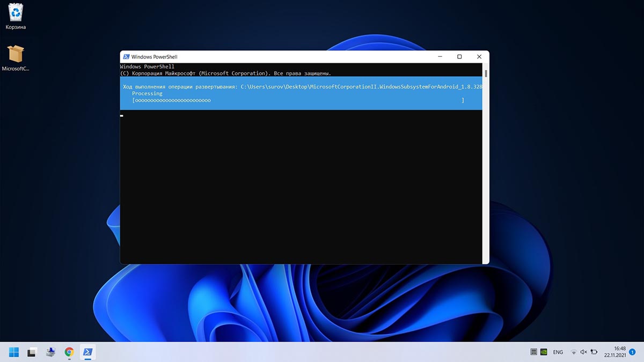Click the PowerShell vertical scrollbar thumb

pos(486,73)
